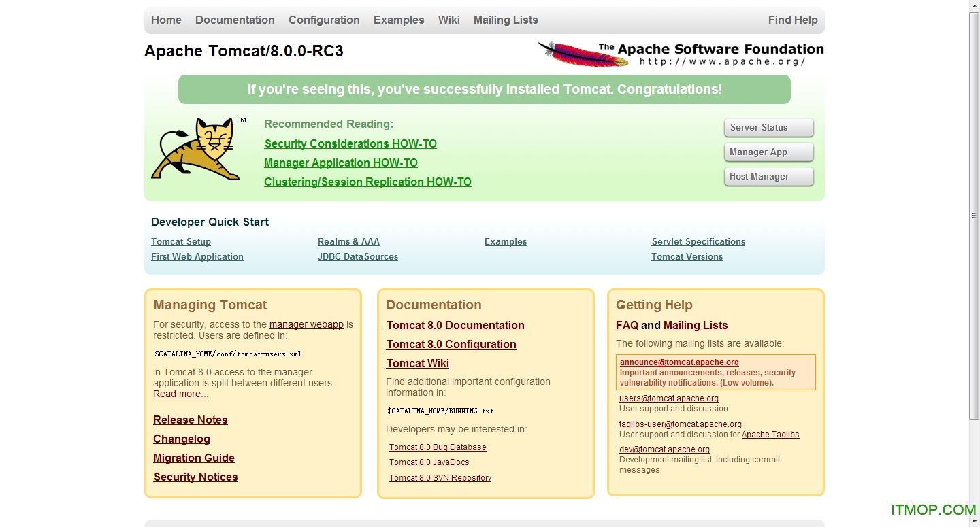
Task: Click the scrollbar down arrow
Action: 974,522
